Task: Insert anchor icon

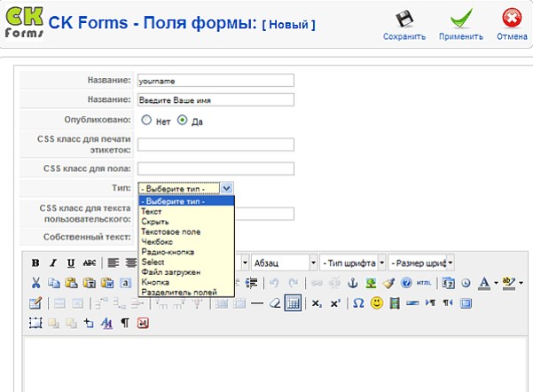Action: pyautogui.click(x=352, y=283)
